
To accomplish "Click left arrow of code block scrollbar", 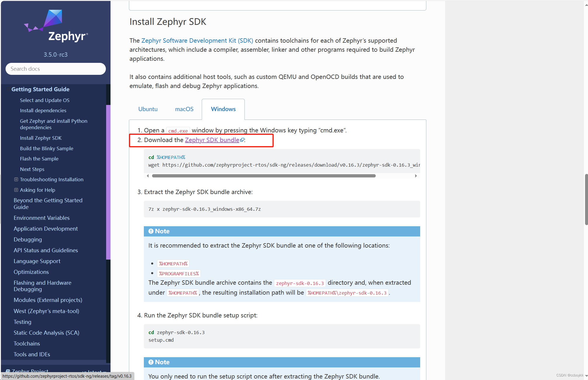I will 148,176.
